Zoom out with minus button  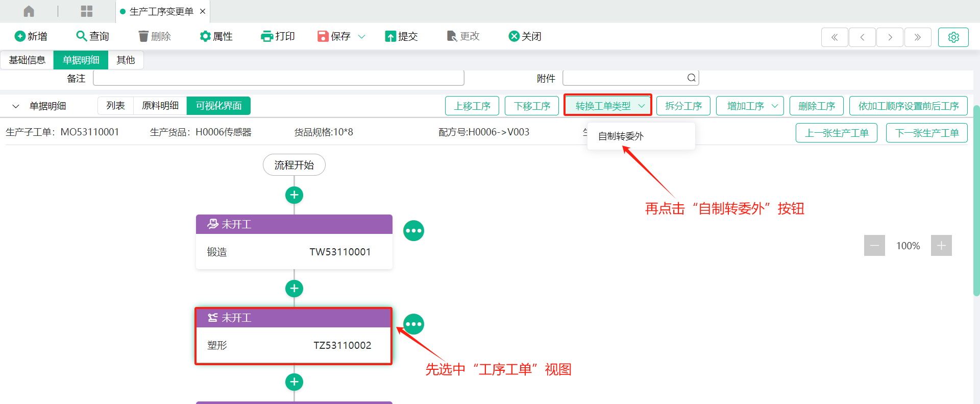tap(874, 246)
